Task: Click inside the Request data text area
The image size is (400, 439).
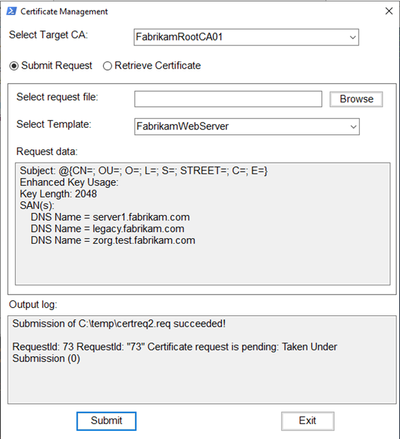Action: coord(203,223)
